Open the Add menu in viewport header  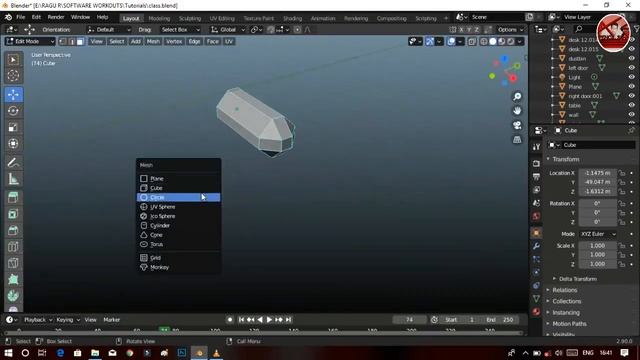[136, 42]
